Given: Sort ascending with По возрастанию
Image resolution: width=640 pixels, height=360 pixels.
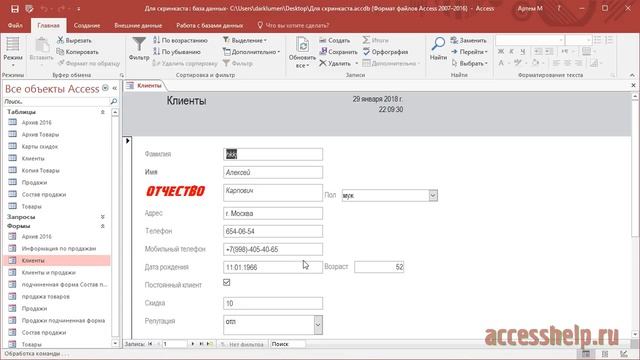Looking at the screenshot, I should click(x=180, y=40).
